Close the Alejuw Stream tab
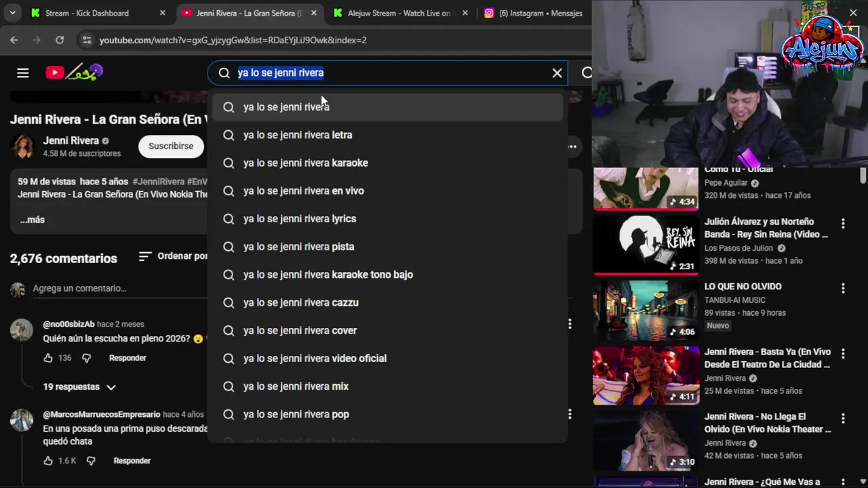 (465, 13)
